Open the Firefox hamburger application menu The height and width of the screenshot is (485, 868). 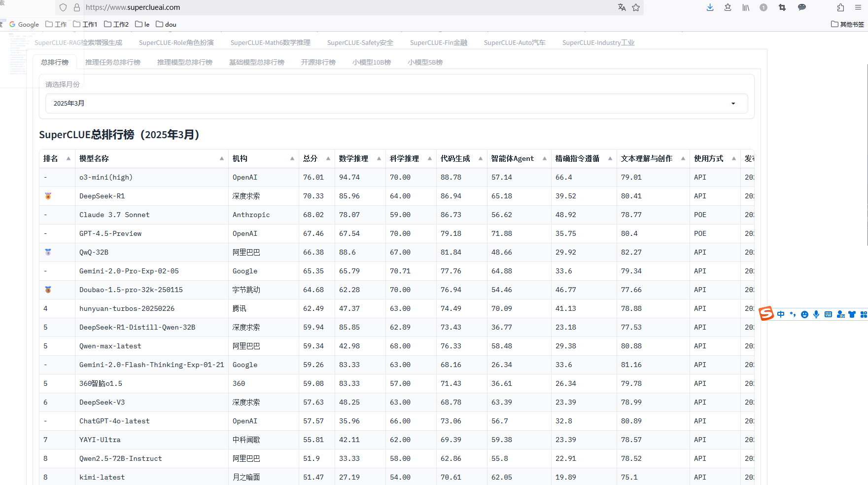[x=858, y=7]
